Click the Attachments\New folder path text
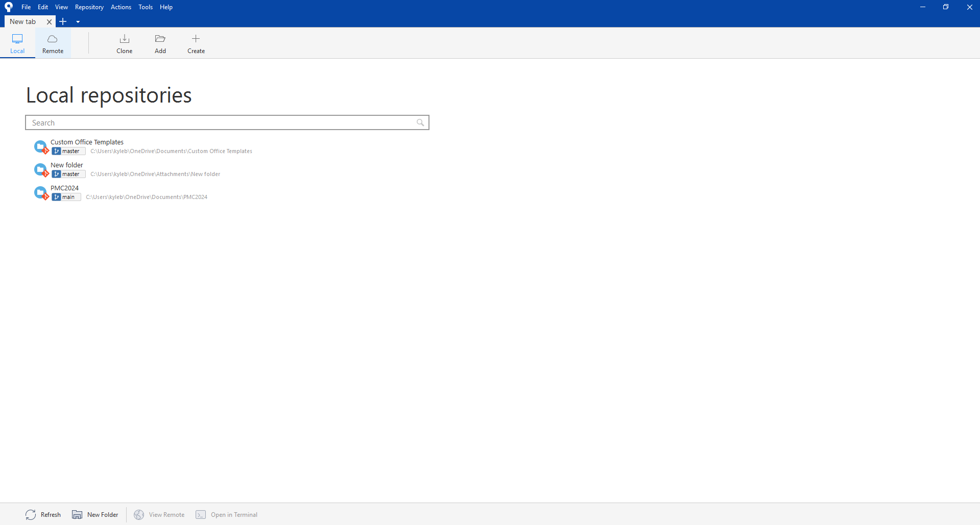The height and width of the screenshot is (525, 980). click(x=155, y=174)
